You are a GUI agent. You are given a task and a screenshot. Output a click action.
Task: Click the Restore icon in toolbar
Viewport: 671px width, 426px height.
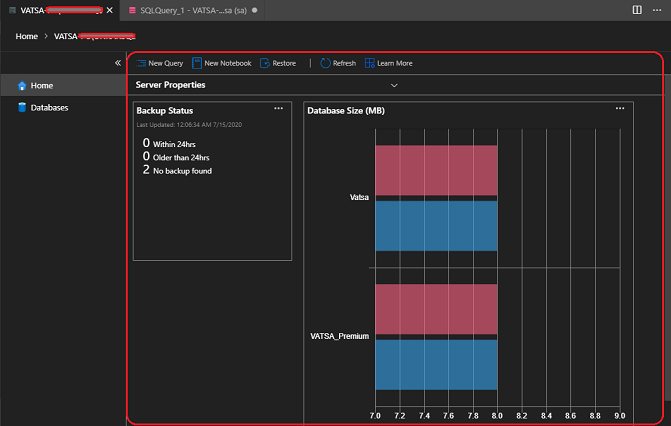pyautogui.click(x=265, y=63)
